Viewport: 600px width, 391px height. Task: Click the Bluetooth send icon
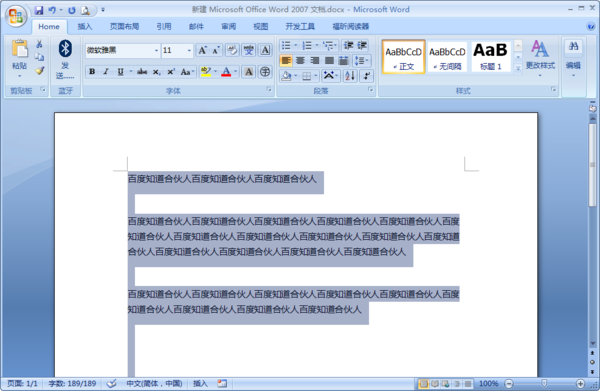click(x=65, y=49)
